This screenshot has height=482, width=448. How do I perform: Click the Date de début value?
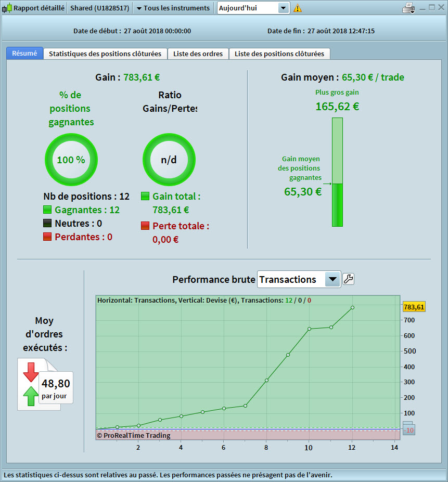(157, 31)
